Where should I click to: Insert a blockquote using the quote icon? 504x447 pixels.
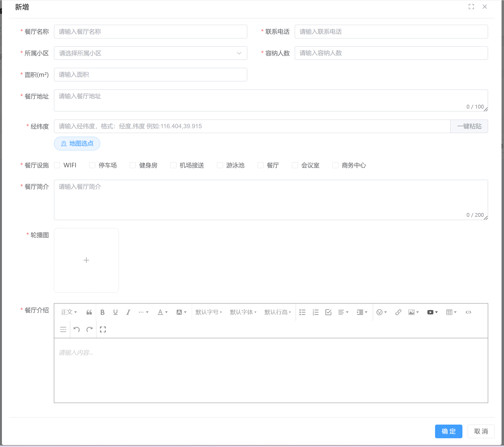pos(89,312)
